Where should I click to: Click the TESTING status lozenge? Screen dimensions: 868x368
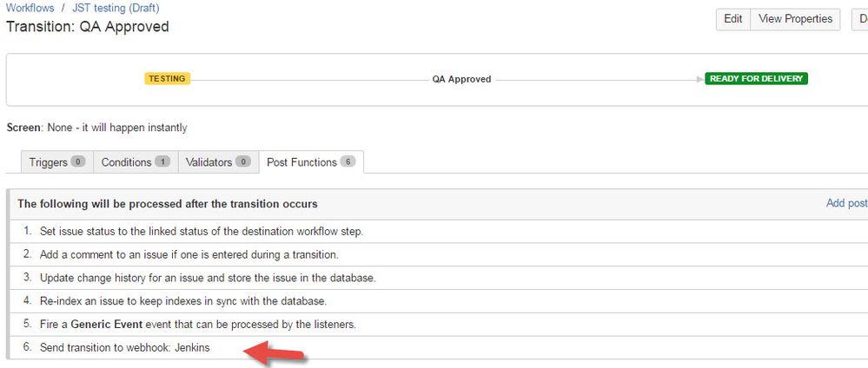pos(167,79)
